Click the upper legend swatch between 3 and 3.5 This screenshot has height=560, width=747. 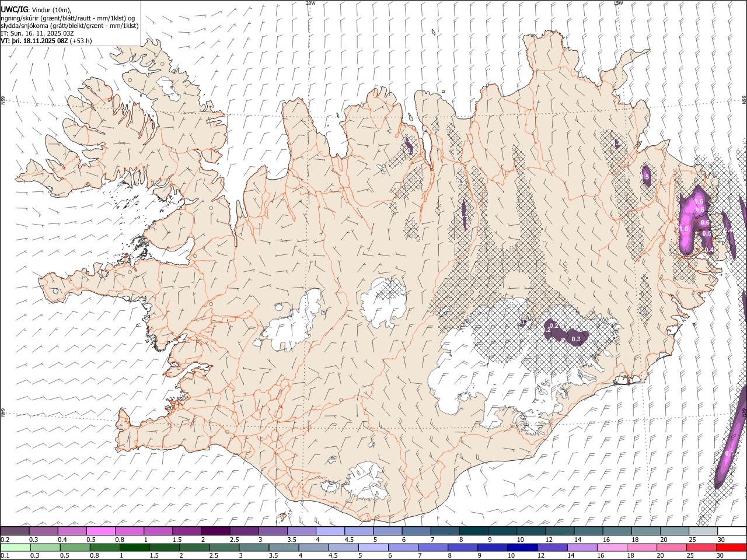273,531
